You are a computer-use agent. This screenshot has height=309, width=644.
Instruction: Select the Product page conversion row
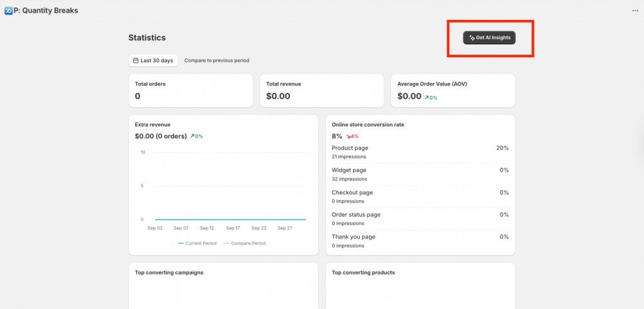point(420,152)
